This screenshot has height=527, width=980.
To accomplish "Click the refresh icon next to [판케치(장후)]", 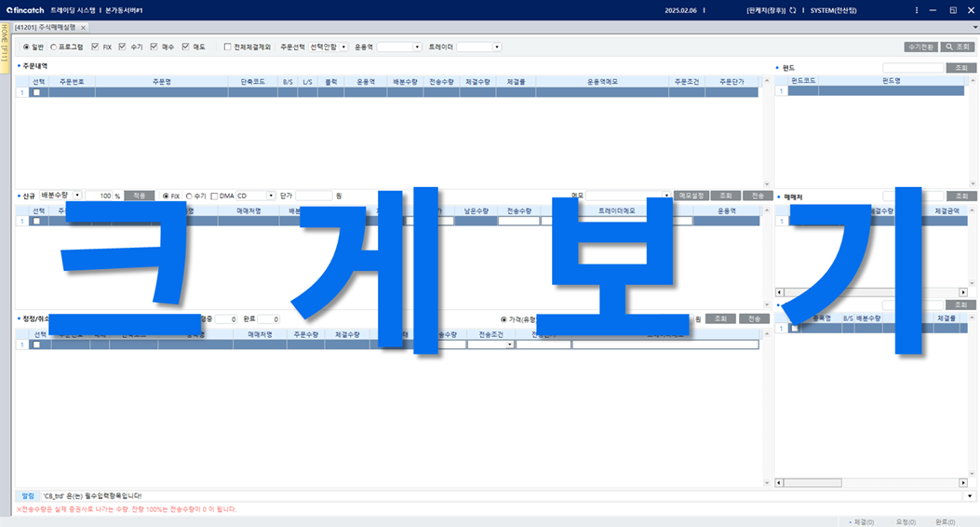I will click(793, 10).
